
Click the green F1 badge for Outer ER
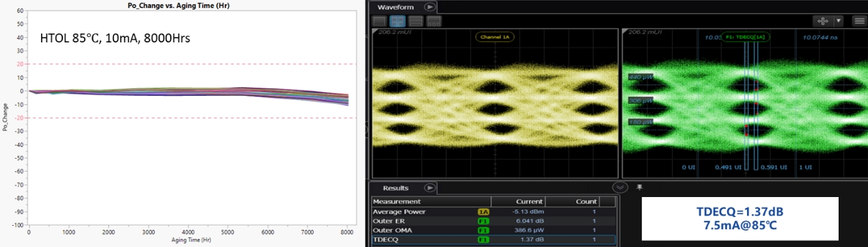[483, 221]
